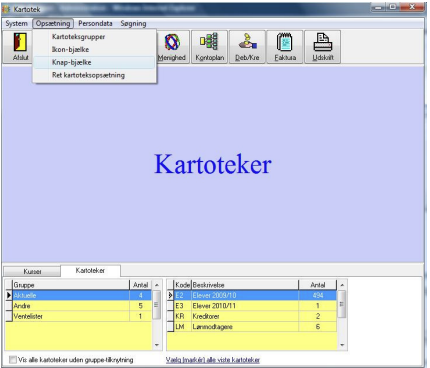Viewport: 430px width, 368px height.
Task: Open the System menu
Action: pos(16,24)
